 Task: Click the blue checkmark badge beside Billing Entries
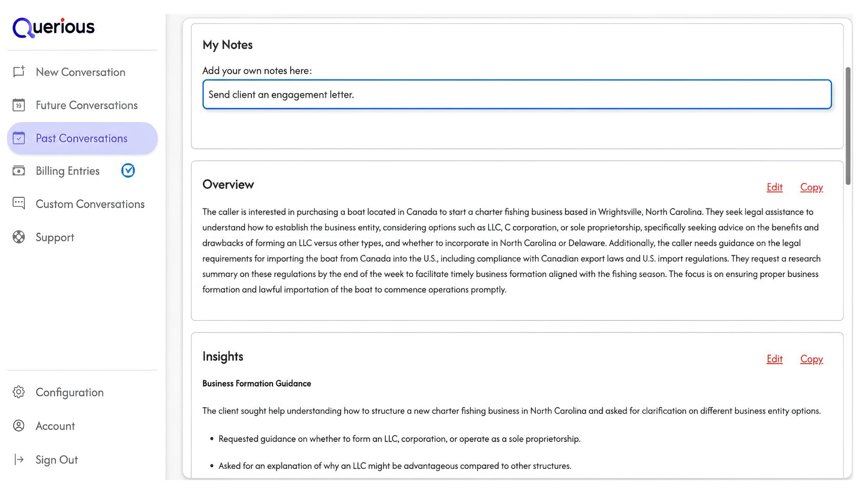point(128,170)
